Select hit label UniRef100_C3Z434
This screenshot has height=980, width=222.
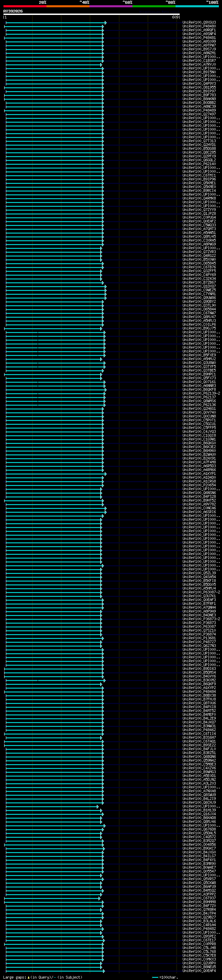[199, 279]
